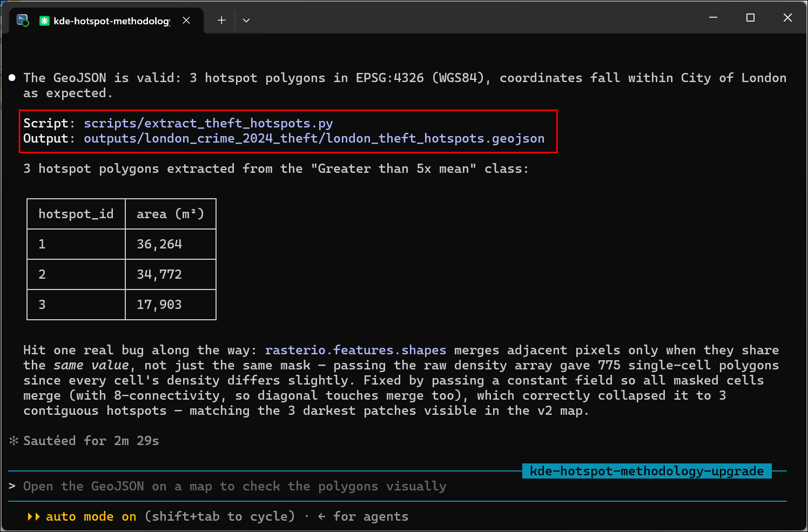Screen dimensions: 808x532
Task: Click hotspot_id cell with value 1
Action: tap(76, 244)
